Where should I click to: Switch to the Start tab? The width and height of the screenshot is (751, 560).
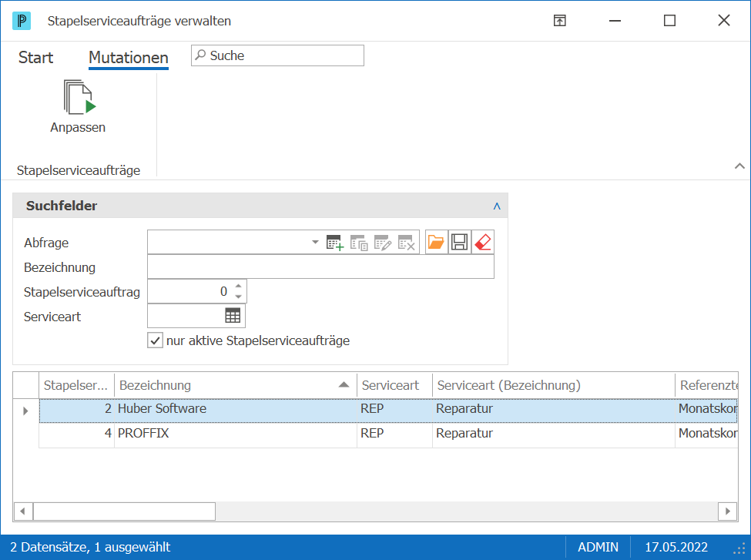(x=36, y=58)
